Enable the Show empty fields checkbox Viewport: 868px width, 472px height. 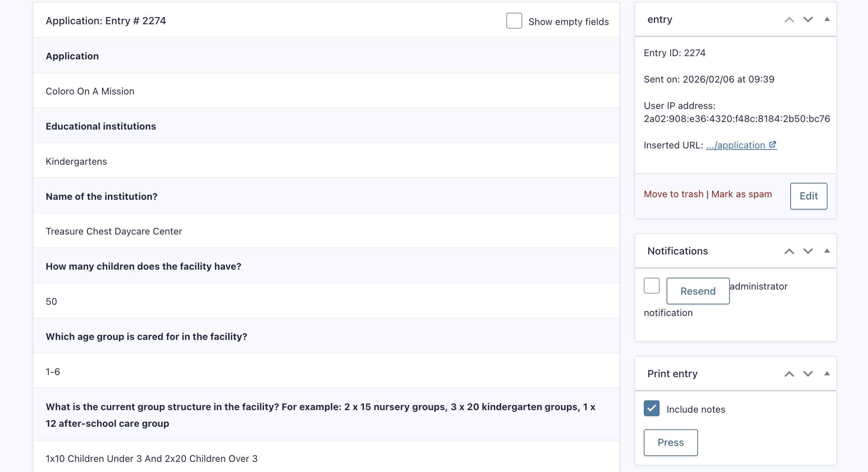(x=514, y=21)
